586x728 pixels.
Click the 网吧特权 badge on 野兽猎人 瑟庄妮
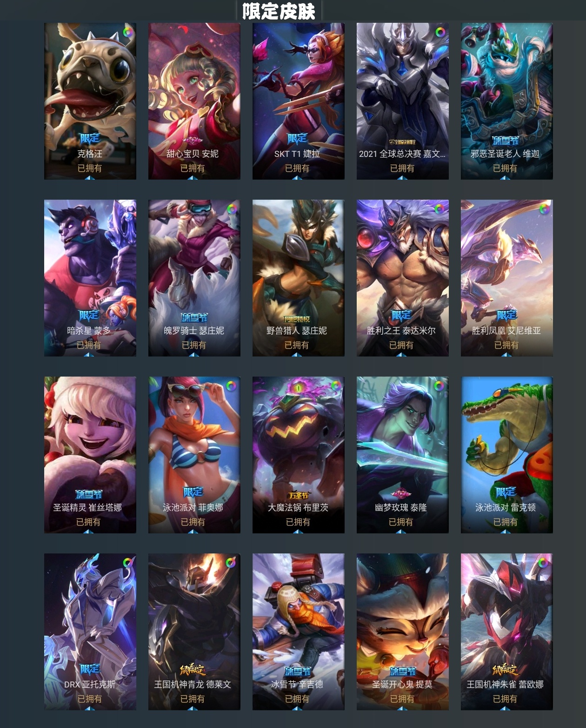click(x=297, y=319)
